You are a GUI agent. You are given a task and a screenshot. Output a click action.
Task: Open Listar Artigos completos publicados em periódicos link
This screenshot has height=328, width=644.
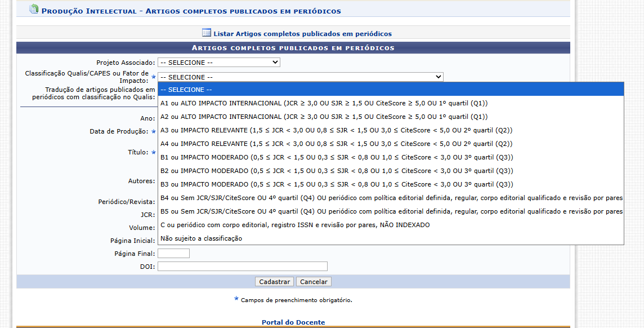[303, 34]
